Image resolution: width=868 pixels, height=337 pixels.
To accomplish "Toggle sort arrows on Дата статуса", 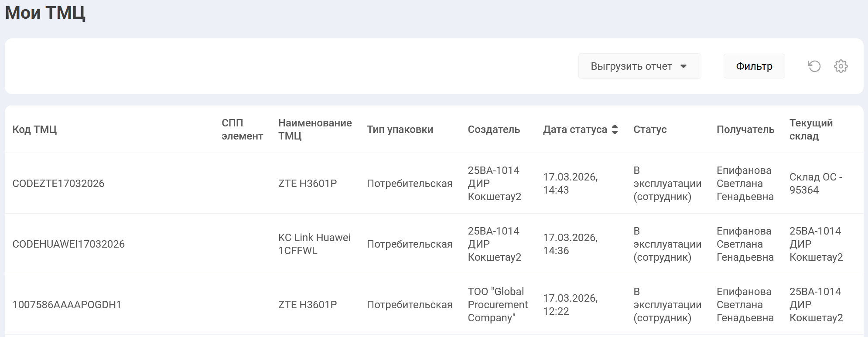I will tap(615, 129).
